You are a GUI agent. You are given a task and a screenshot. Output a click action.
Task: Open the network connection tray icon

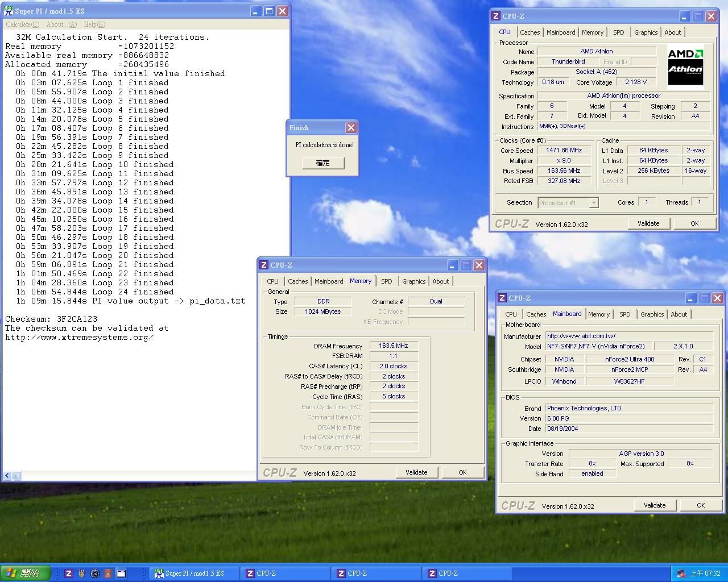[681, 573]
